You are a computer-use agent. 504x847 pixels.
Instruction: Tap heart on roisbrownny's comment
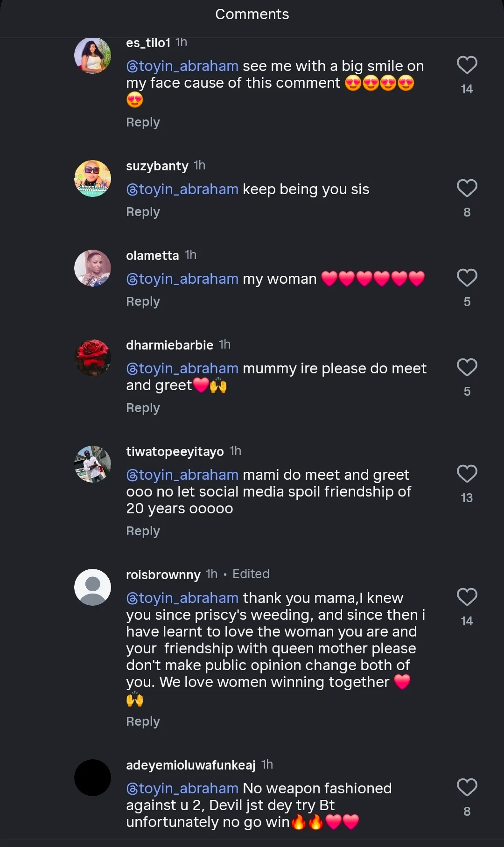[x=467, y=597]
